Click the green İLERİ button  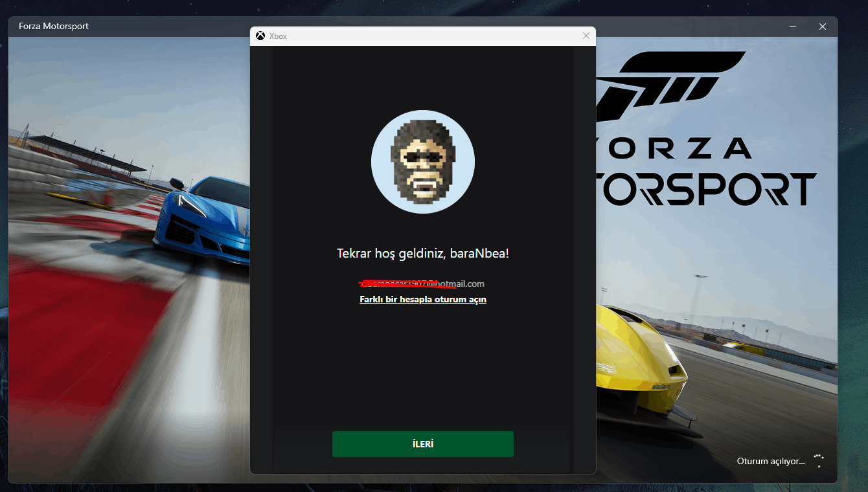422,444
